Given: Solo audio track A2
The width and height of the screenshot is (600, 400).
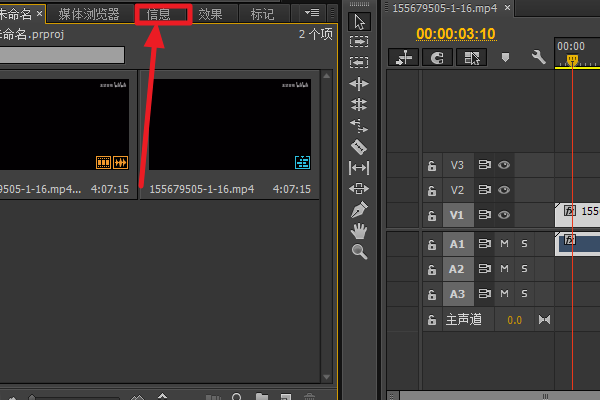Looking at the screenshot, I should tap(524, 269).
